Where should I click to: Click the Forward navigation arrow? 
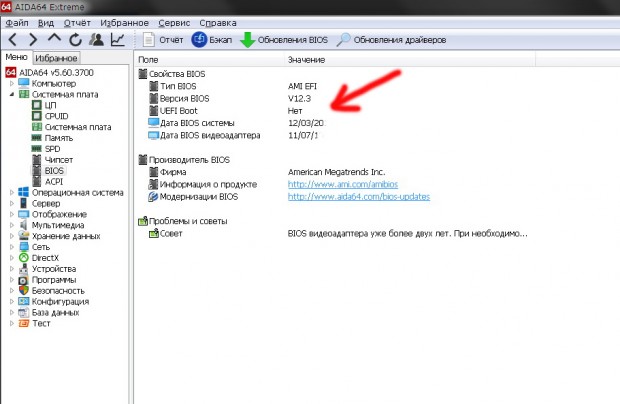pyautogui.click(x=33, y=40)
